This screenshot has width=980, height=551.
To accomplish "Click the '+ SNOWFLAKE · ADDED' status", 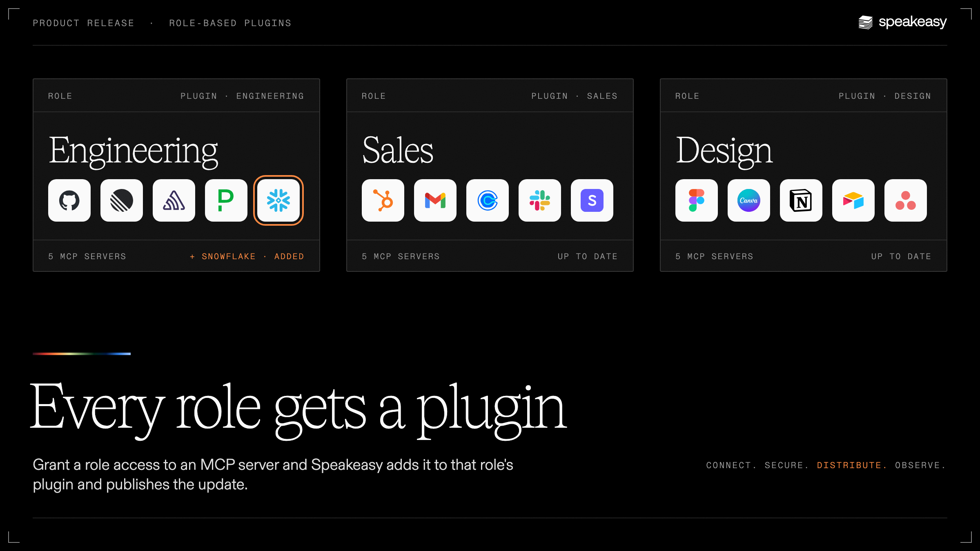I will [x=247, y=256].
